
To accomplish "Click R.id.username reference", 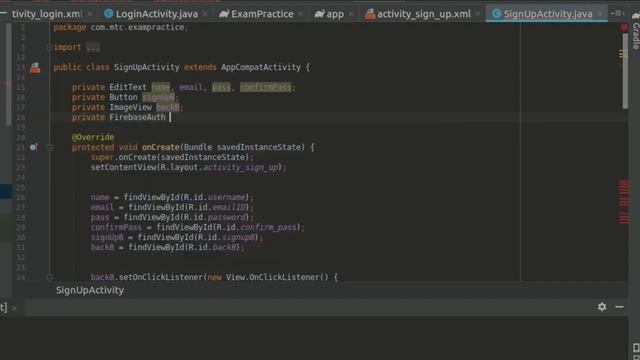I will pyautogui.click(x=214, y=198).
